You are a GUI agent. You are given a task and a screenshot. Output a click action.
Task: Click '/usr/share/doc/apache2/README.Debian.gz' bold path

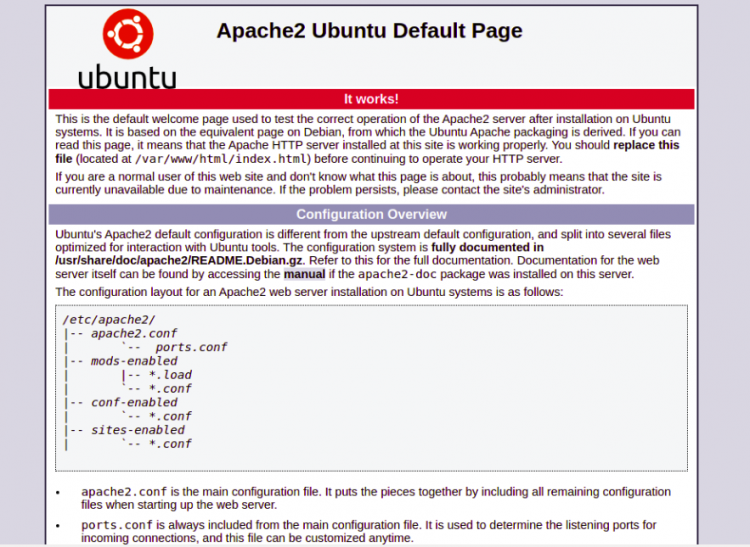pos(179,261)
